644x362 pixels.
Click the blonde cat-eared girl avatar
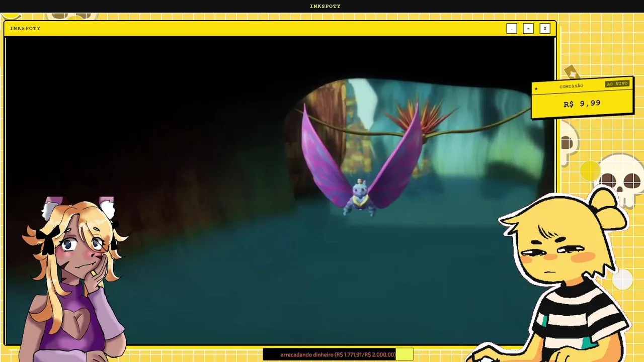(x=74, y=279)
